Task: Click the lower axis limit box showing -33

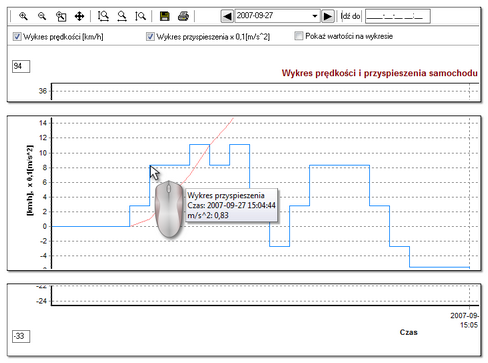Action: tap(21, 336)
